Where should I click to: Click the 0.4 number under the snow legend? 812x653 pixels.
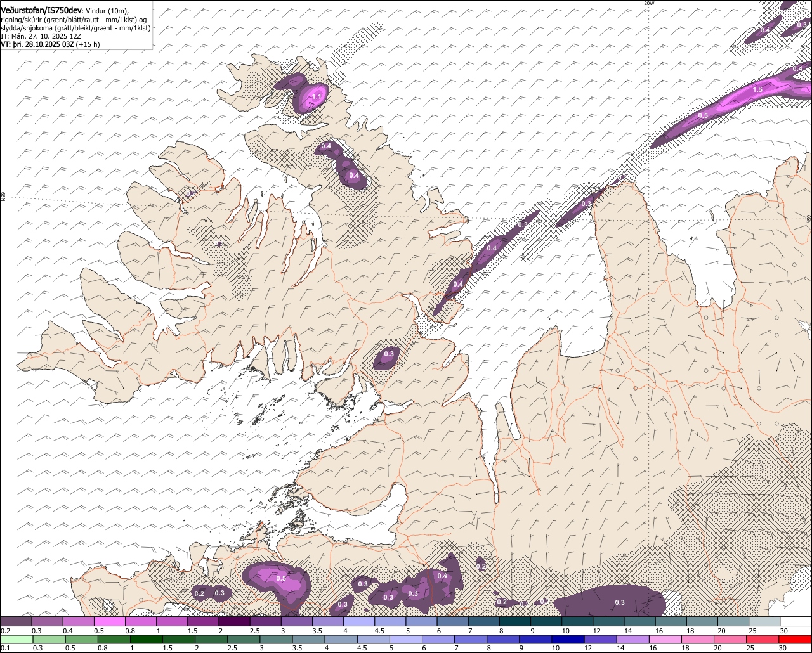[68, 631]
